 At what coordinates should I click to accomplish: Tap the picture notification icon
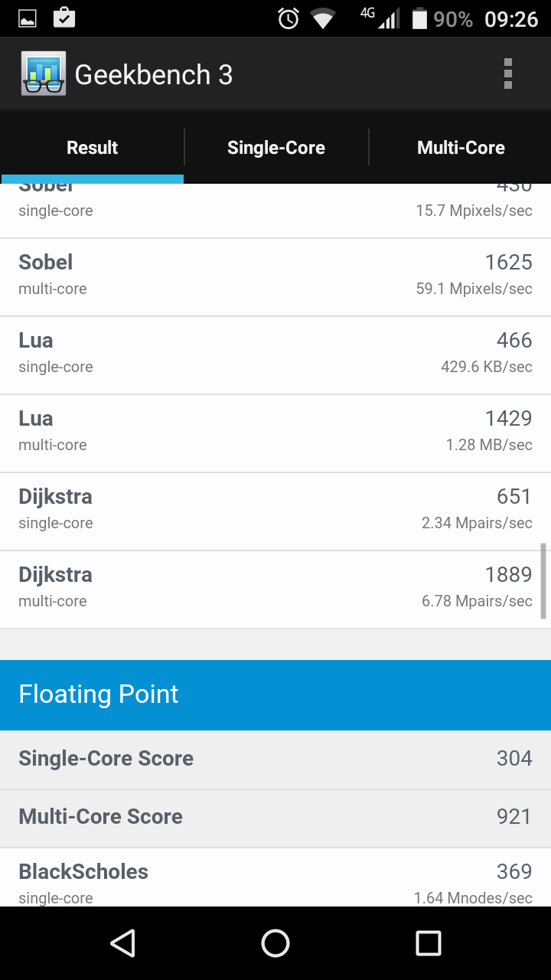click(x=28, y=18)
